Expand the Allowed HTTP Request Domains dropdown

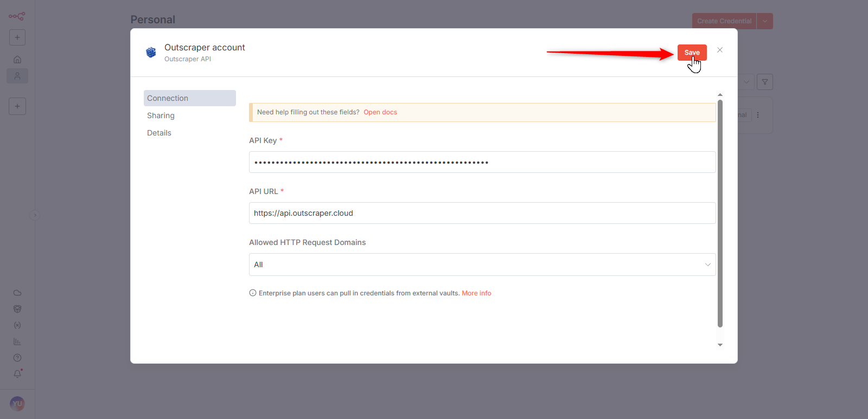pos(482,265)
